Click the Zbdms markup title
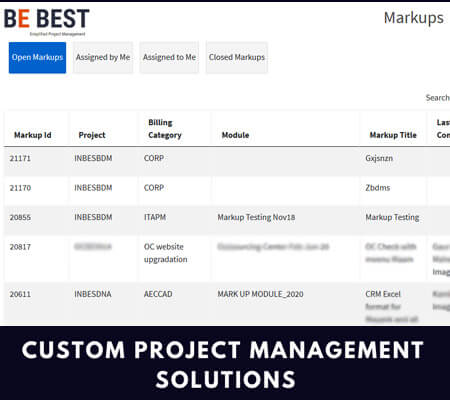450x400 pixels. 378,188
